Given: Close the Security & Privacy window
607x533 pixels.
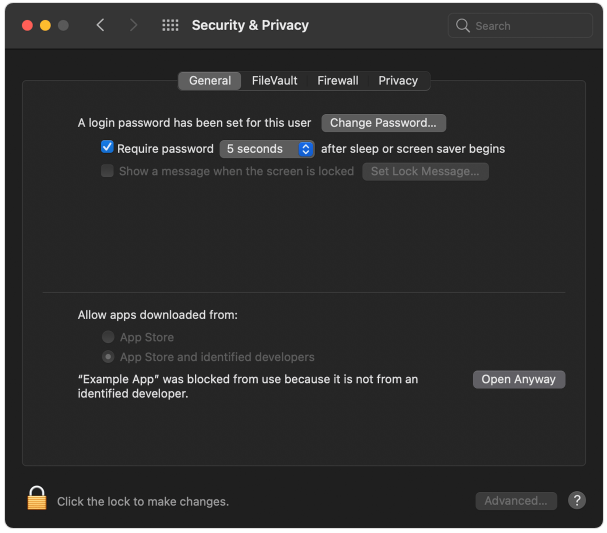Looking at the screenshot, I should [x=27, y=25].
